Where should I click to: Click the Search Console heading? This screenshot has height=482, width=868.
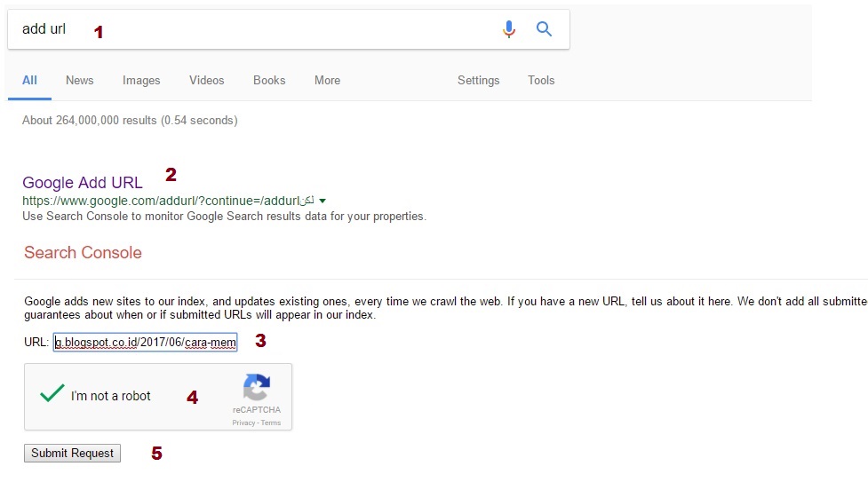(x=83, y=252)
